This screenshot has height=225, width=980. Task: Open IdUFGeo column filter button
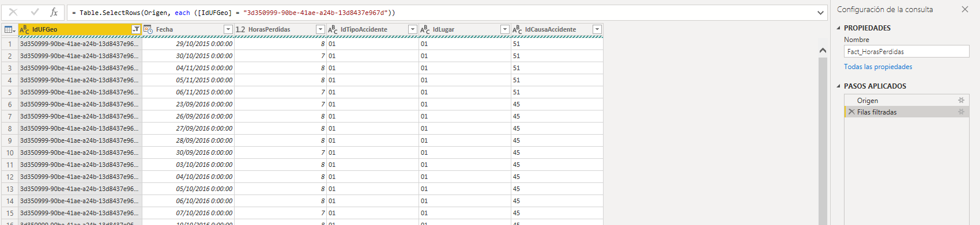[x=136, y=29]
